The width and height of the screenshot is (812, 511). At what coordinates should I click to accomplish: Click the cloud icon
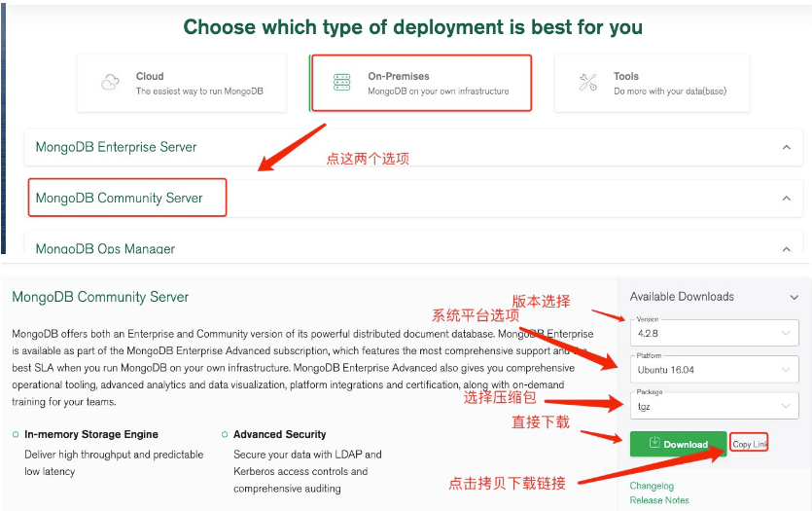pyautogui.click(x=110, y=82)
